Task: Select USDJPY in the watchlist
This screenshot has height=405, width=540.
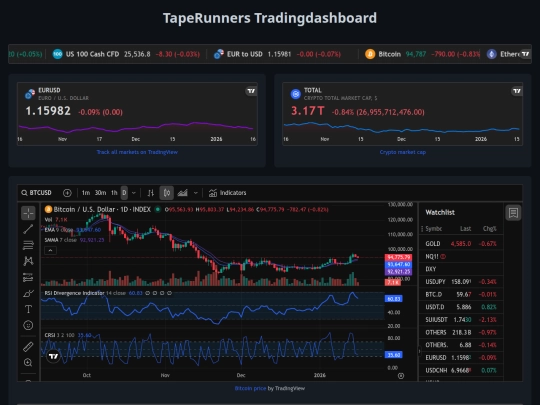Action: click(x=461, y=282)
